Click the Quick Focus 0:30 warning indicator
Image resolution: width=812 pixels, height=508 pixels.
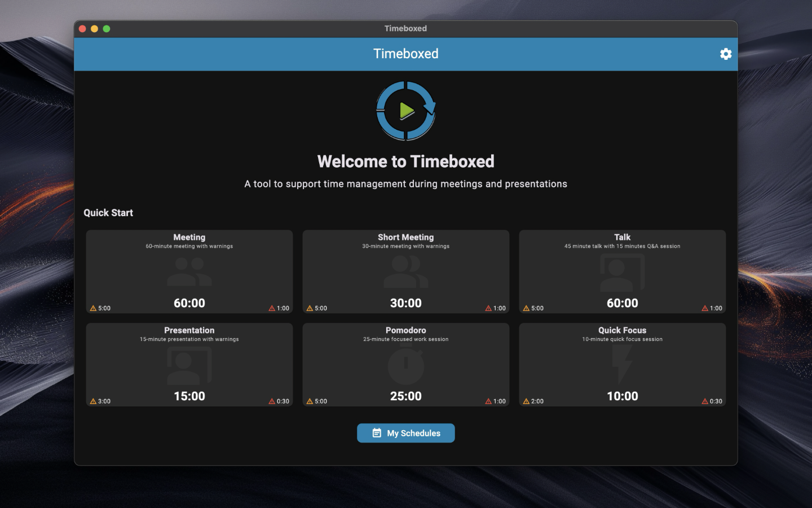coord(712,401)
